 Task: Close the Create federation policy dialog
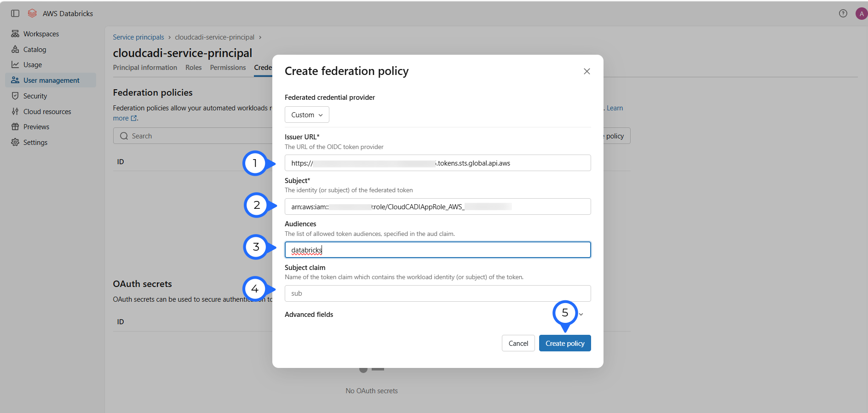pyautogui.click(x=586, y=71)
